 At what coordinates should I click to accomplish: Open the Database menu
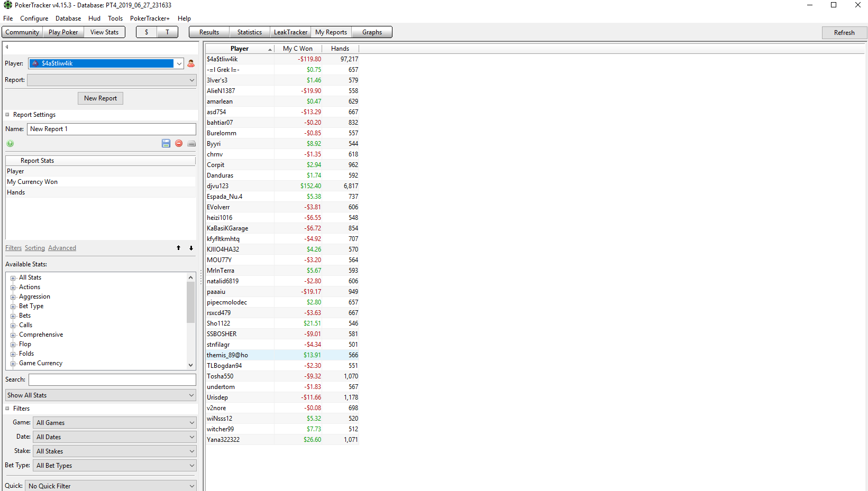click(x=68, y=18)
